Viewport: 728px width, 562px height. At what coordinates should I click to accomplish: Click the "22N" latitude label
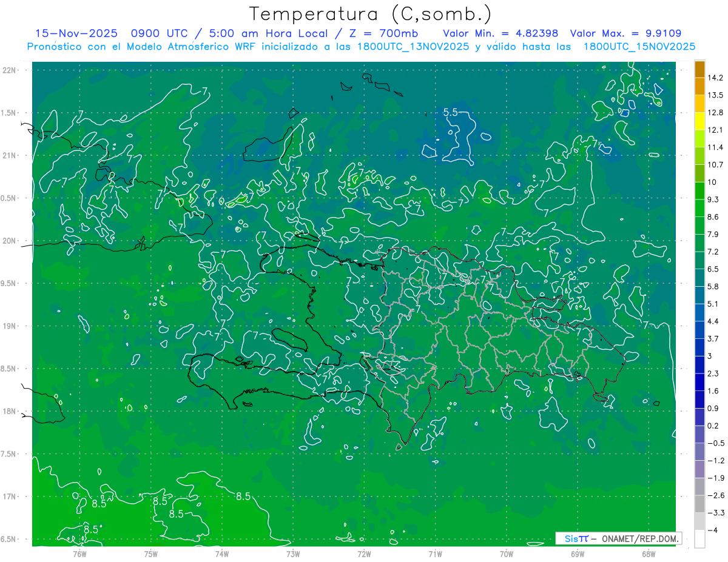(x=10, y=70)
